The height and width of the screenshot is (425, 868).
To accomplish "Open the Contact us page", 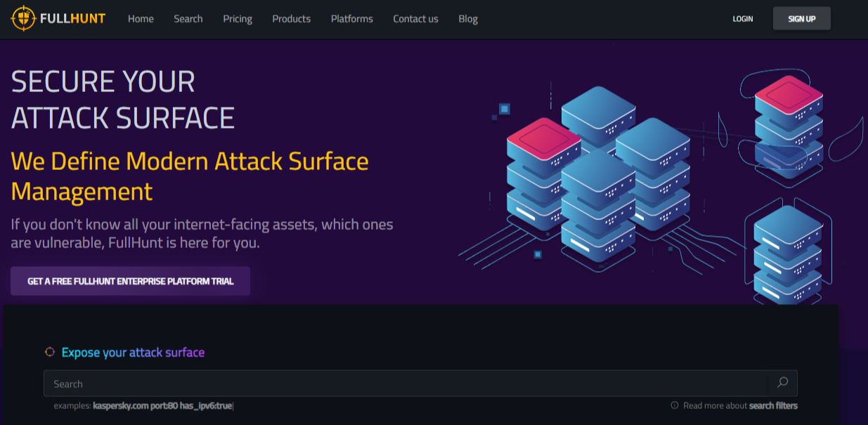I will tap(415, 19).
